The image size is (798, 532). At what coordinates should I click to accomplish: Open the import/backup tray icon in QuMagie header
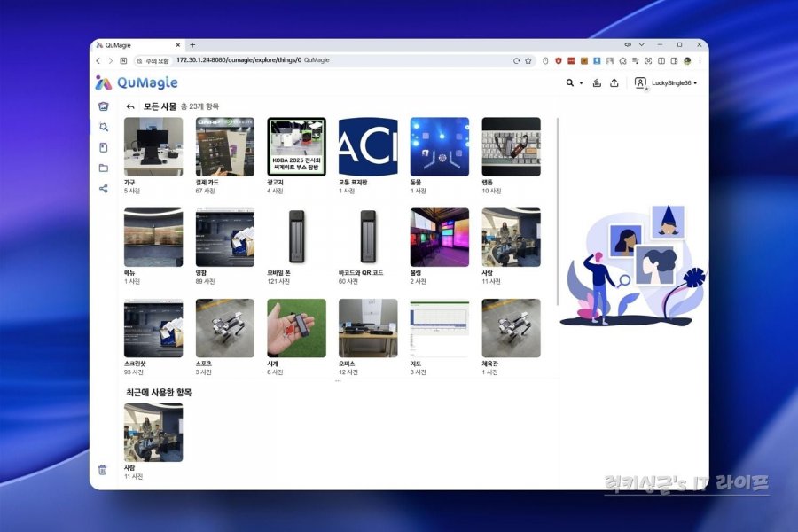(597, 82)
